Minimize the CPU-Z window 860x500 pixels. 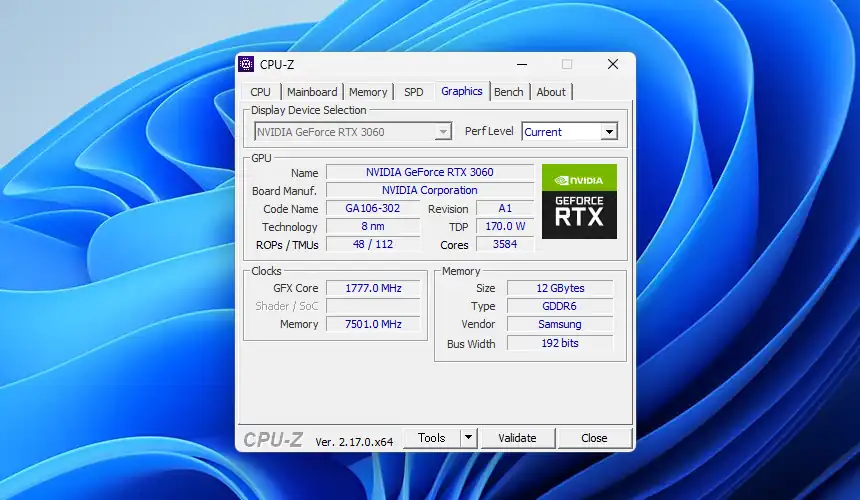coord(521,64)
